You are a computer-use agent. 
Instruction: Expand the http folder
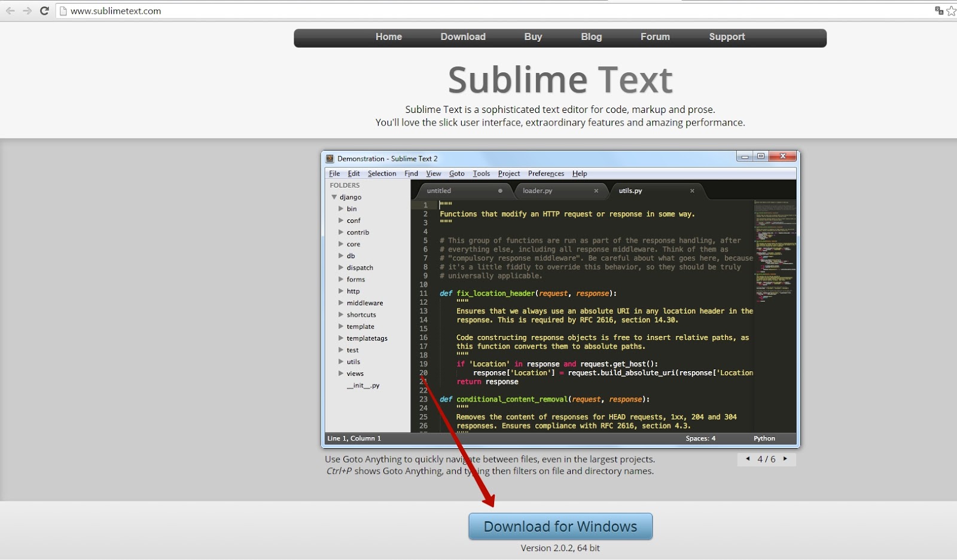point(341,291)
